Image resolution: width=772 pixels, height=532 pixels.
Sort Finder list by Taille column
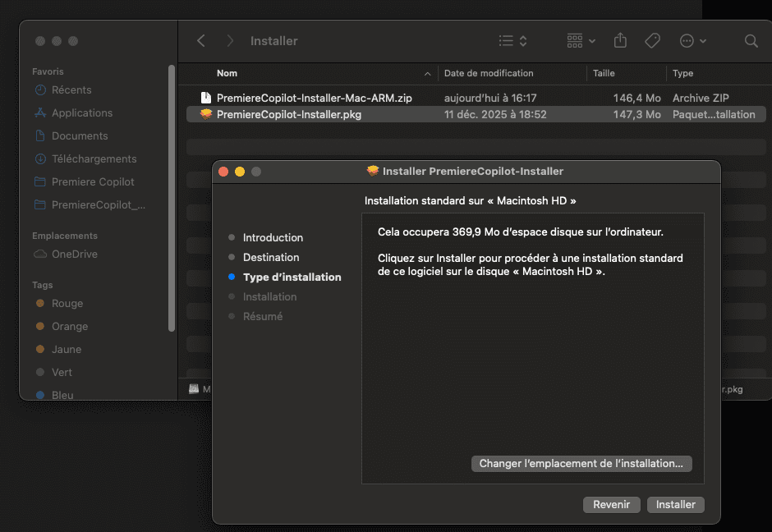click(x=604, y=73)
